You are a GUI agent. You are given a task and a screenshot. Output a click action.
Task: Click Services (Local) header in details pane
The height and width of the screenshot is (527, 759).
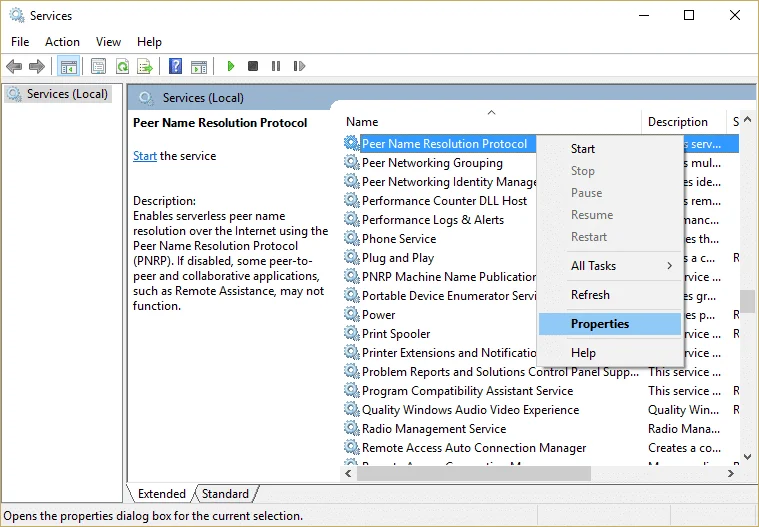pos(203,98)
